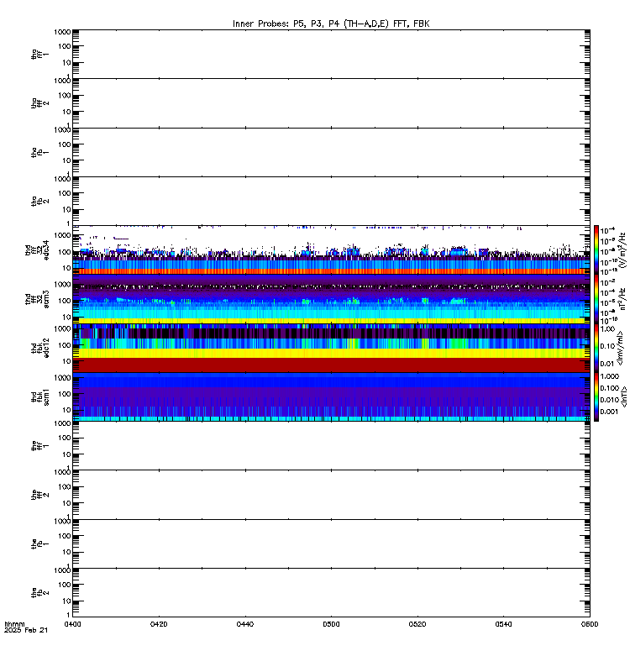Click the '2025 Feb 21' date label
The image size is (630, 672).
coord(26,631)
